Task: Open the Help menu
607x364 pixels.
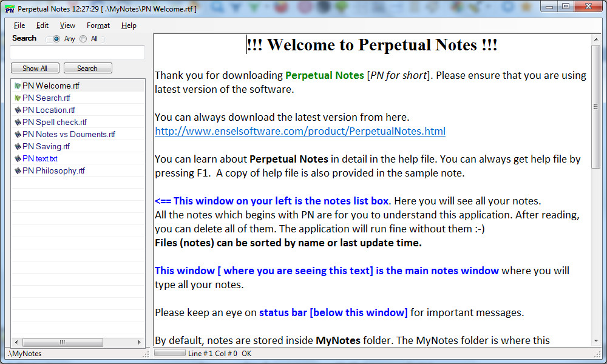Action: pyautogui.click(x=129, y=25)
